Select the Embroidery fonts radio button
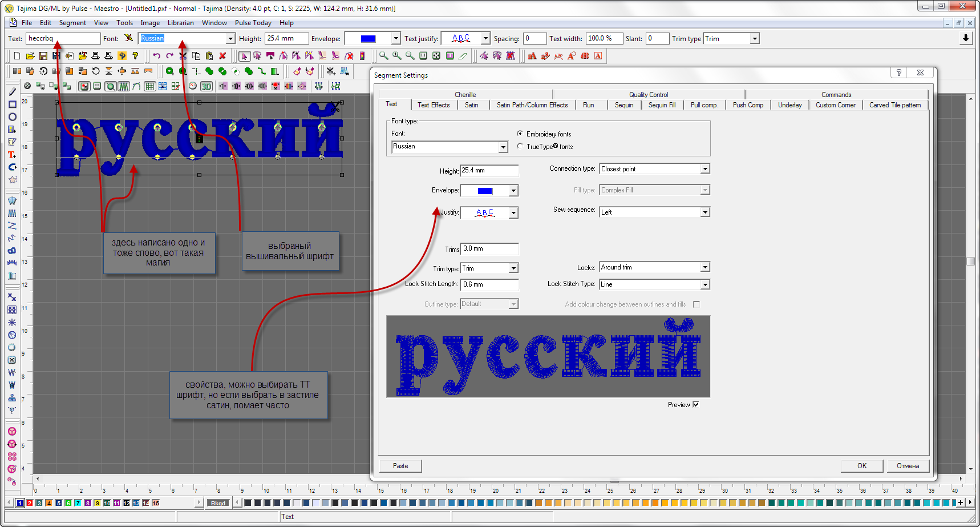This screenshot has height=527, width=980. click(x=520, y=134)
